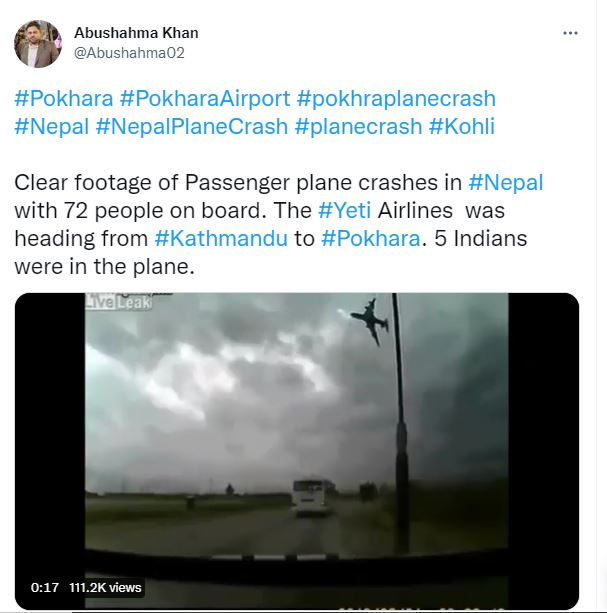Image resolution: width=607 pixels, height=613 pixels.
Task: Open the #Kohli hashtag
Action: click(x=462, y=127)
